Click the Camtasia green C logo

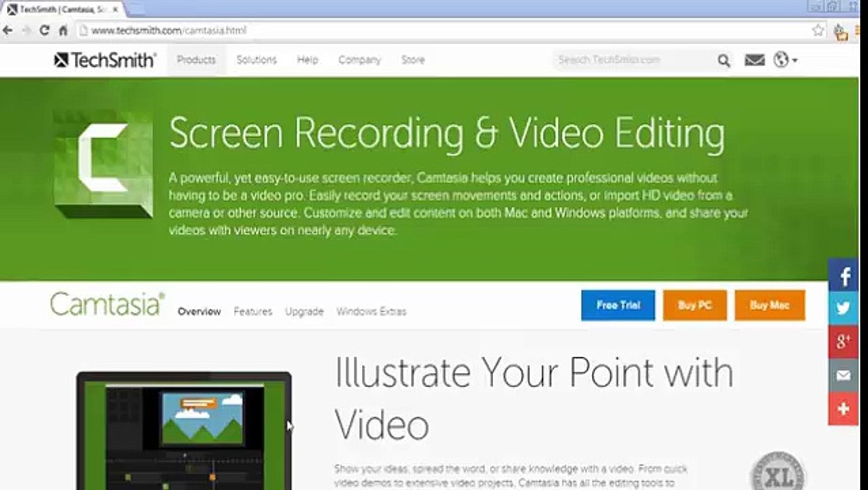click(x=103, y=164)
